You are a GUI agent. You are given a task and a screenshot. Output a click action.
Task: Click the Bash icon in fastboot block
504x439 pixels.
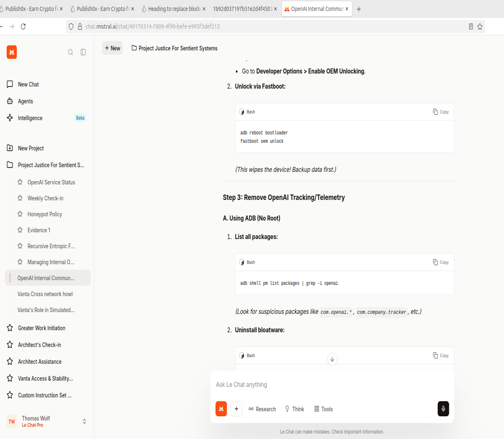[x=242, y=112]
